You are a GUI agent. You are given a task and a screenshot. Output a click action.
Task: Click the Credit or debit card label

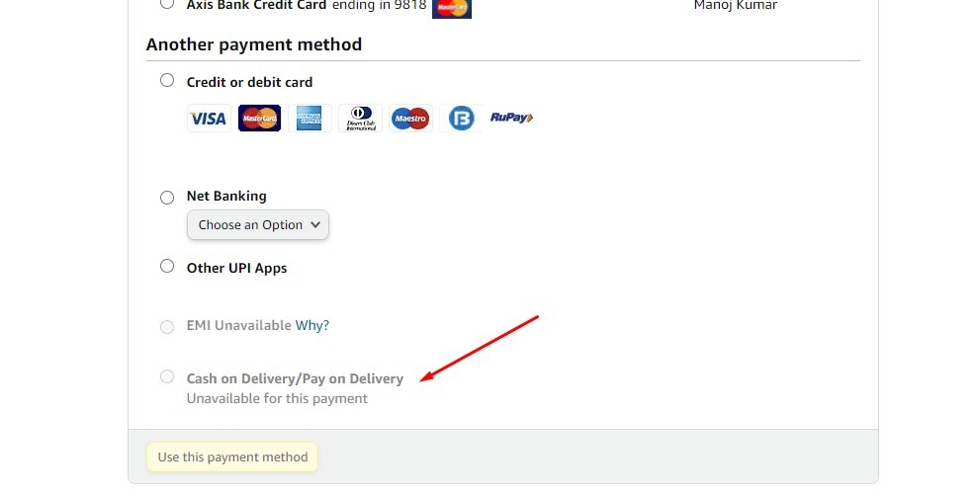pyautogui.click(x=249, y=82)
